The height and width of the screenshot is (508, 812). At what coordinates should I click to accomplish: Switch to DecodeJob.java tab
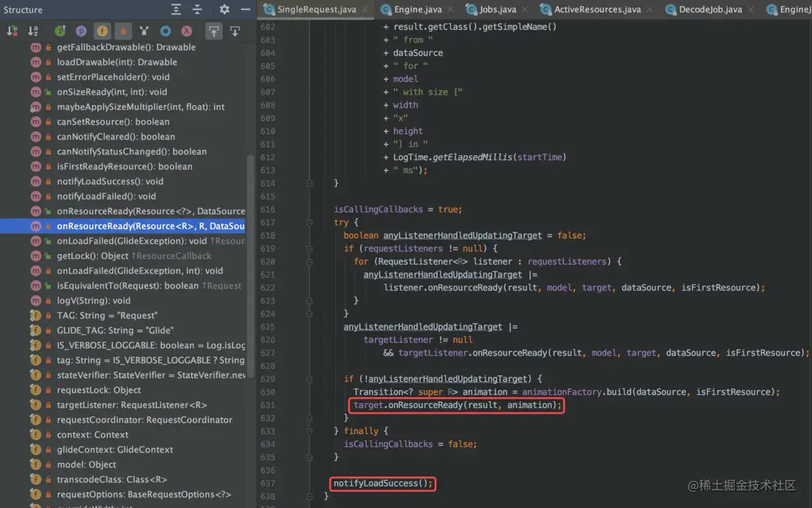pyautogui.click(x=710, y=9)
